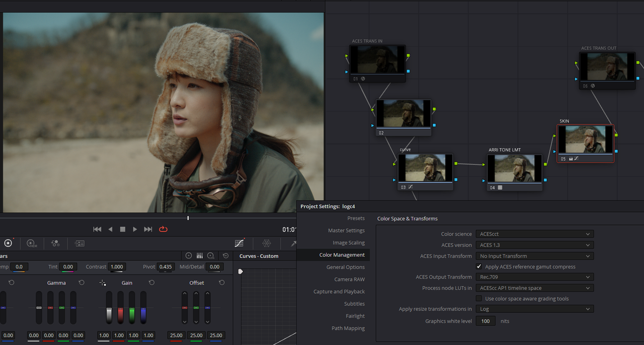Open Master Settings page
644x345 pixels.
point(346,230)
